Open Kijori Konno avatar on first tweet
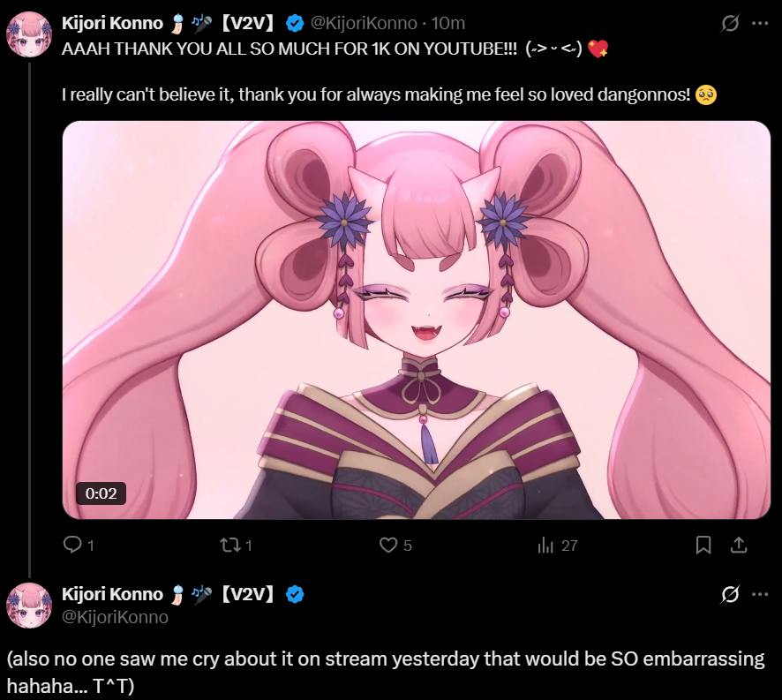The width and height of the screenshot is (782, 700). click(x=29, y=34)
